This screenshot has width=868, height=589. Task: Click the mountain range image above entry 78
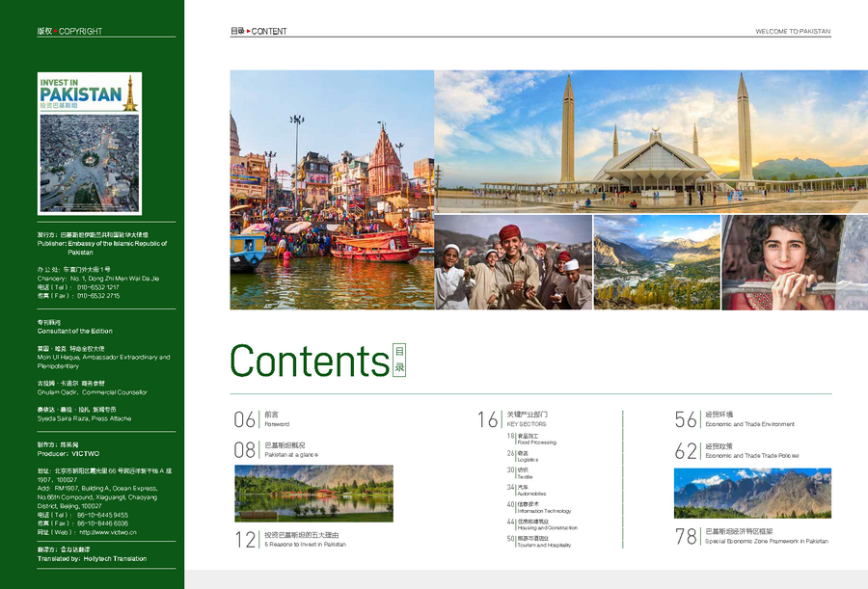coord(752,494)
